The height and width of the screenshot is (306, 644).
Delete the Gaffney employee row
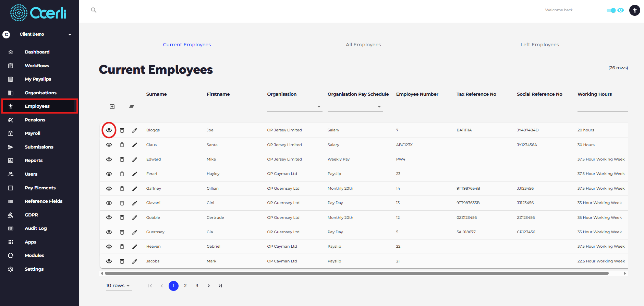[122, 189]
